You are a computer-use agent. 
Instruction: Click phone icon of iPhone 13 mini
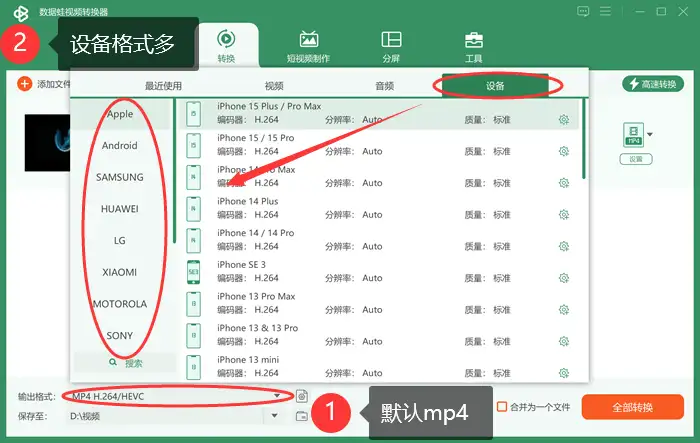193,368
